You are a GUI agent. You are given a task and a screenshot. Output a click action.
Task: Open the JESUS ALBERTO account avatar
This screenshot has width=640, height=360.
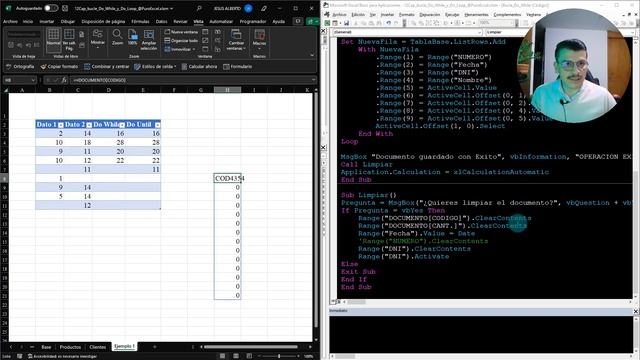pyautogui.click(x=248, y=8)
